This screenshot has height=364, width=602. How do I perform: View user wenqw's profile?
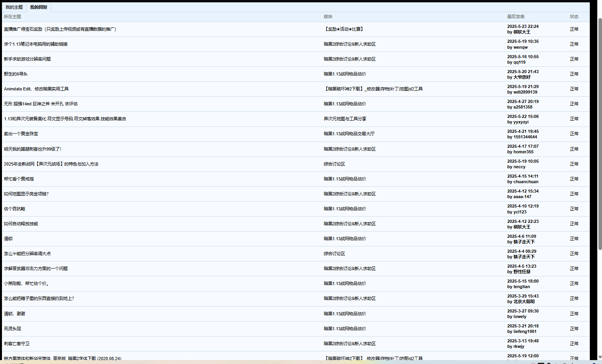pos(521,47)
